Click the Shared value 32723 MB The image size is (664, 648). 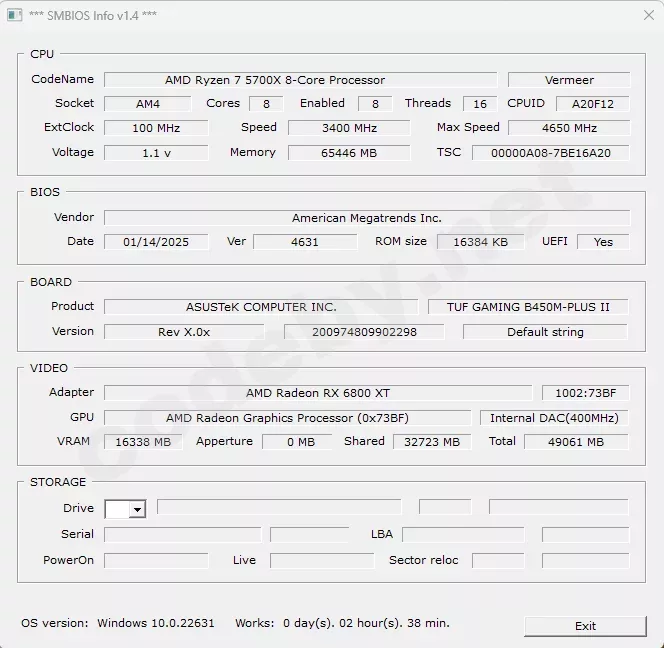click(432, 442)
